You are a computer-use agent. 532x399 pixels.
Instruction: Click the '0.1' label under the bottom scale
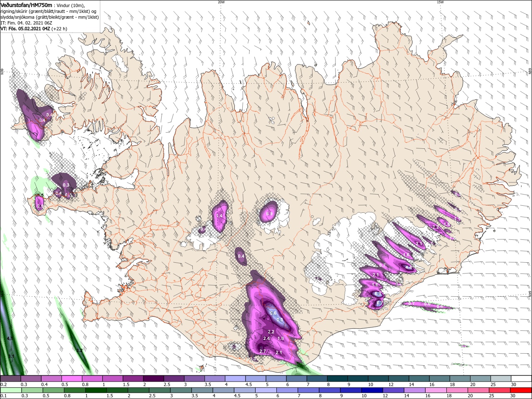(3, 396)
